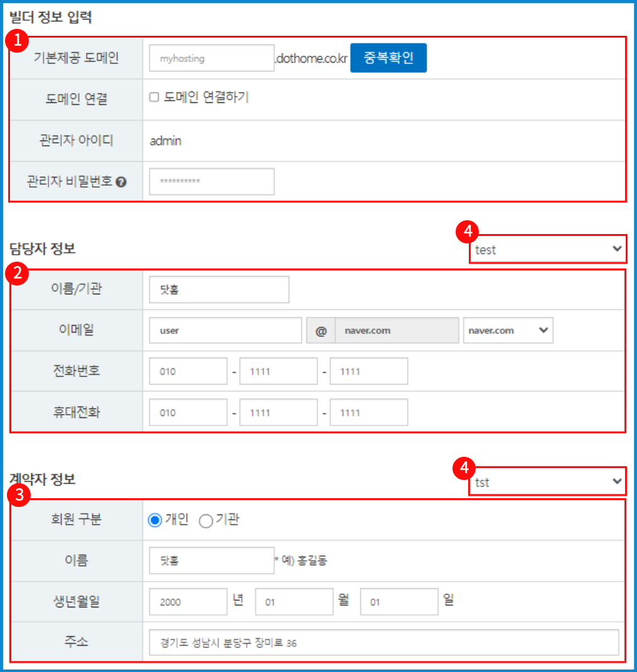
Task: Open the 'test' dropdown beside 담당자 정보
Action: (x=547, y=249)
